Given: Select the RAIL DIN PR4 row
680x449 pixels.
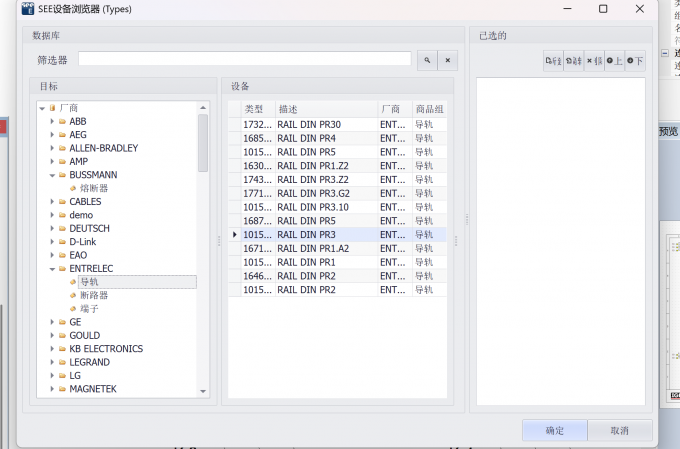Looking at the screenshot, I should click(337, 138).
